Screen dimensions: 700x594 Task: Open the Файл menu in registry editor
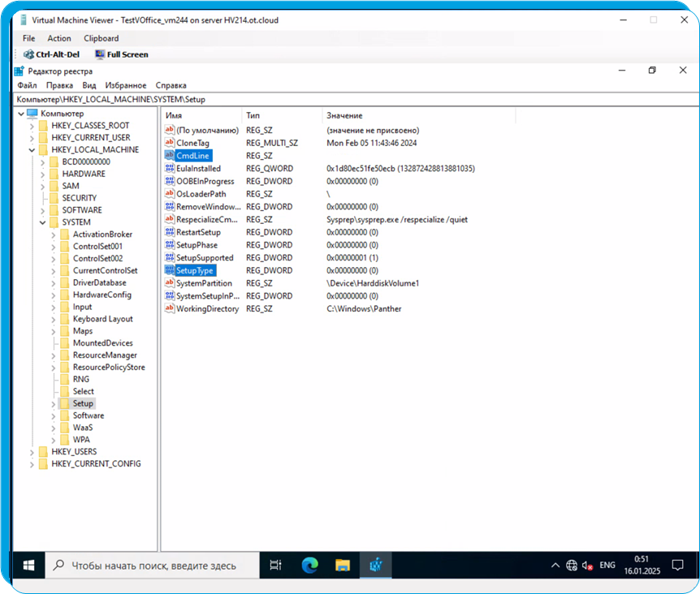[27, 85]
